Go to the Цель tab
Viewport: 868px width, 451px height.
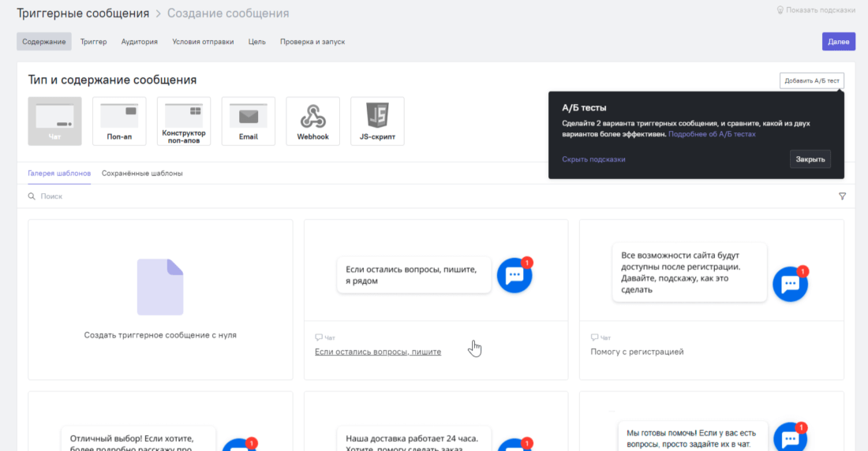coord(257,42)
